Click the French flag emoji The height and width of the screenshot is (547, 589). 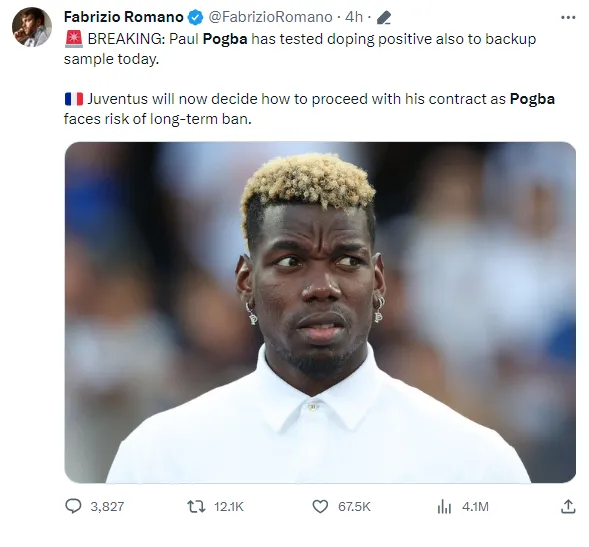(x=74, y=99)
